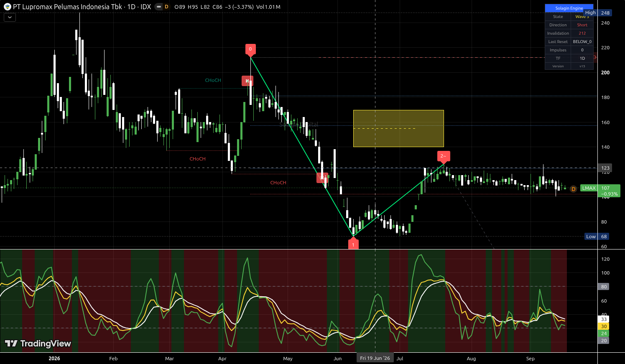This screenshot has height=364, width=625.
Task: Click the gray 80 level label in oscillator
Action: pos(604,287)
